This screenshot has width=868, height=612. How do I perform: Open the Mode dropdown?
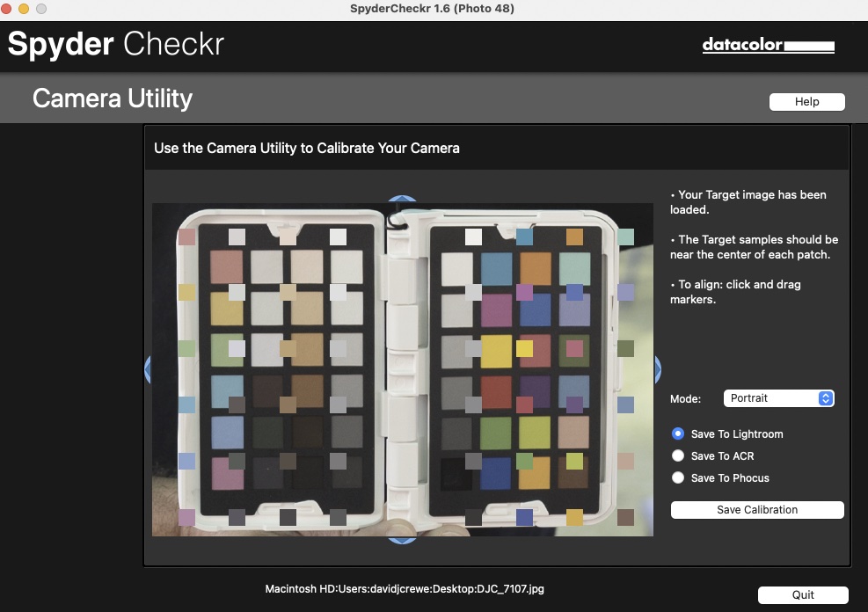coord(778,398)
